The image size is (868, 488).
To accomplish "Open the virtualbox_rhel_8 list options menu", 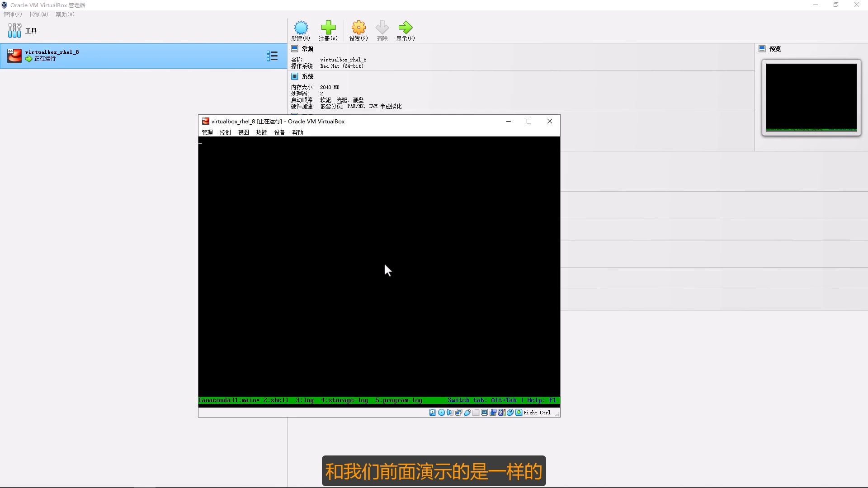I will coord(272,56).
